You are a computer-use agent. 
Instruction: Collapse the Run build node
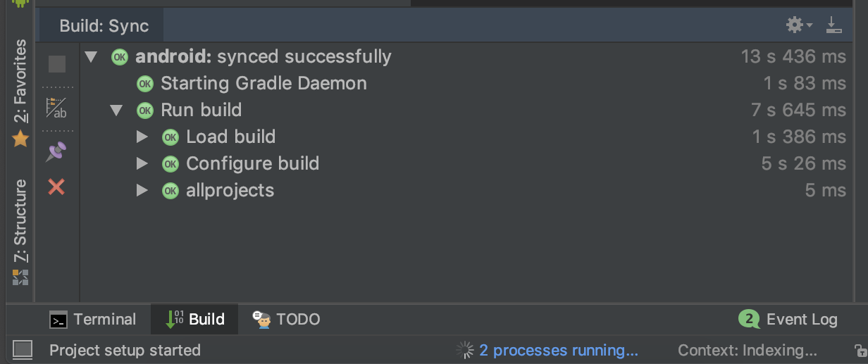pyautogui.click(x=116, y=110)
